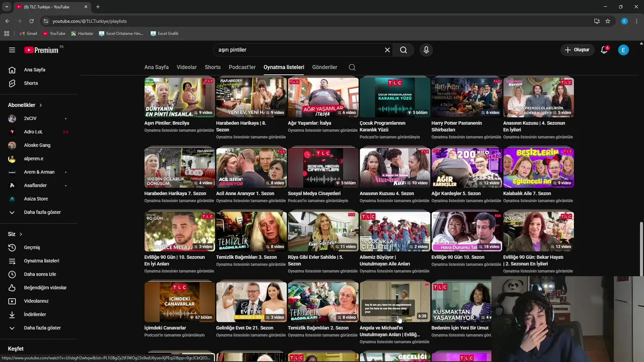644x362 pixels.
Task: Click the magnifier search button
Action: [x=404, y=50]
